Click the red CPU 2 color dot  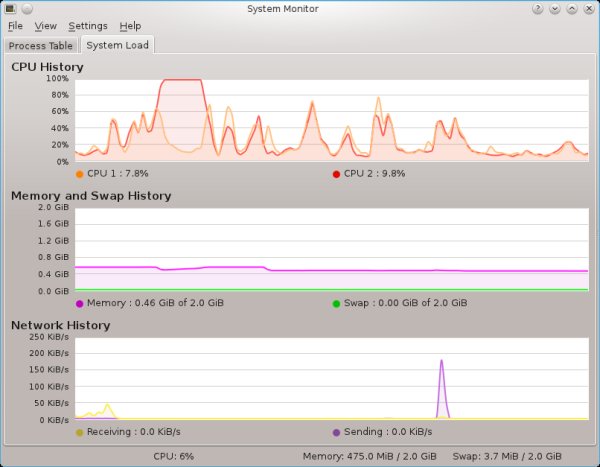coord(336,174)
